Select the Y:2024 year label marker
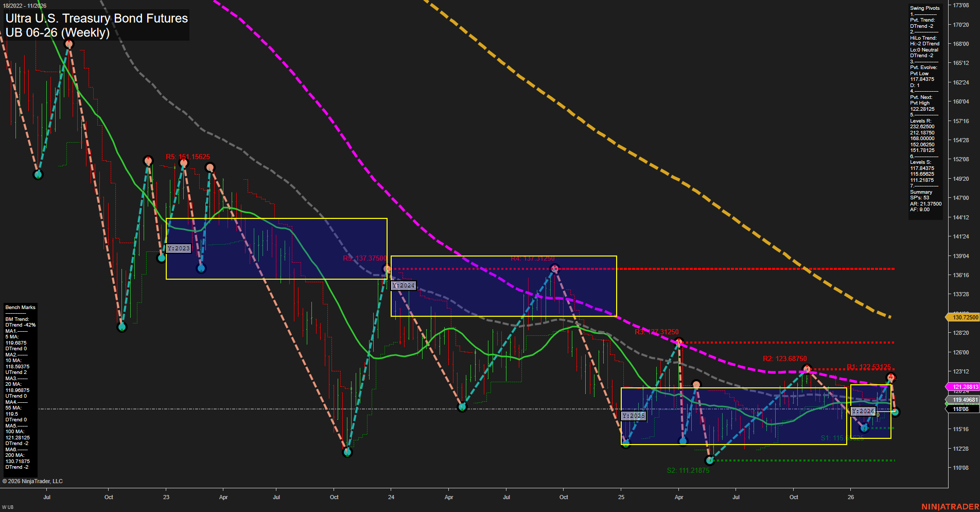The image size is (980, 512). coord(404,285)
